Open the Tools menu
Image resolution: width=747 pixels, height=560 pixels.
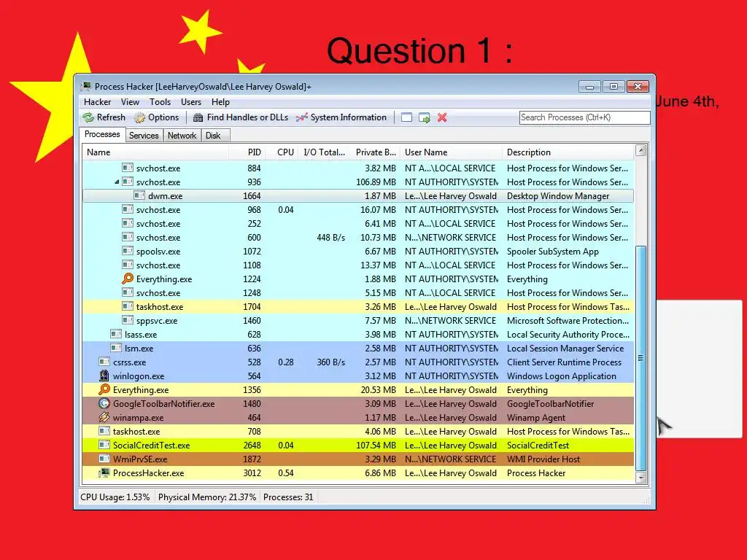(x=160, y=102)
